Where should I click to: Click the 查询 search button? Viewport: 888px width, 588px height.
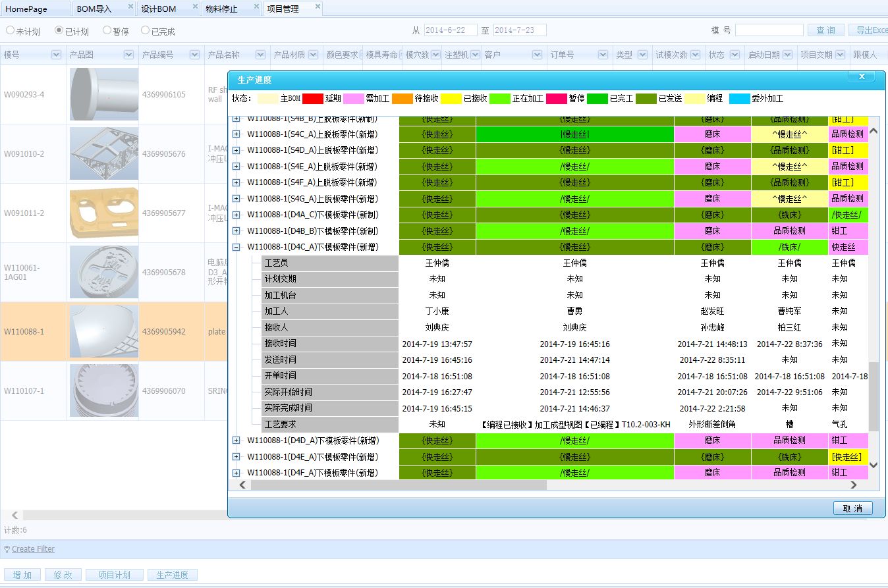(825, 29)
